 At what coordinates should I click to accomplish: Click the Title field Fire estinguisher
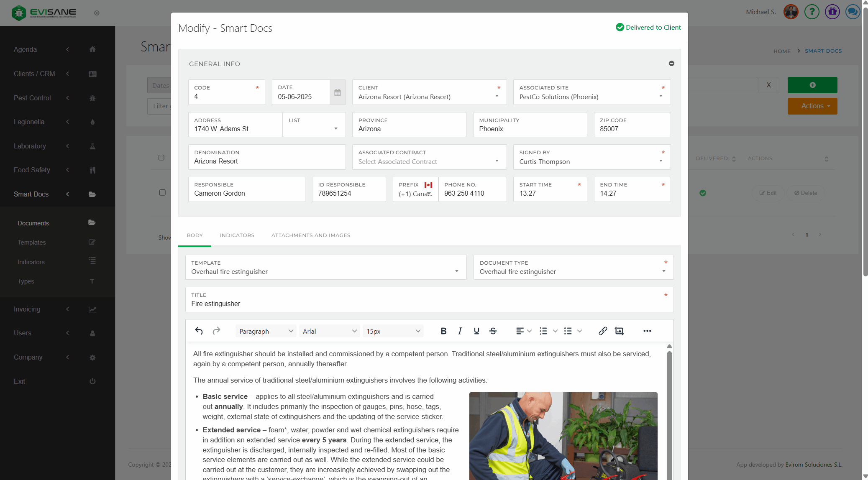pyautogui.click(x=429, y=300)
